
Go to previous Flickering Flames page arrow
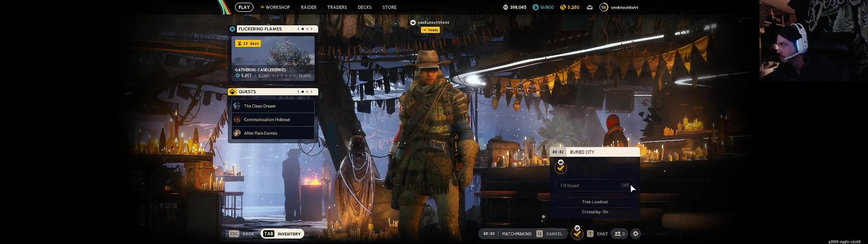coord(298,29)
